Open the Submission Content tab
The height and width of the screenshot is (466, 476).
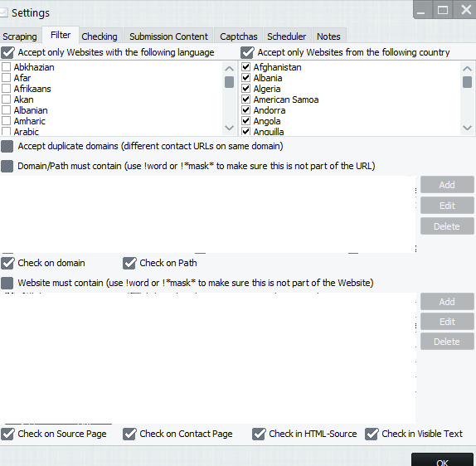point(168,36)
